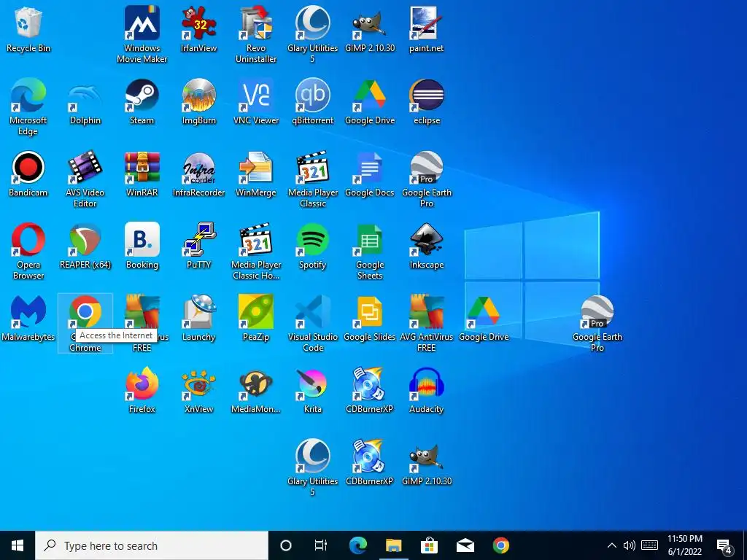Open the Audacity shortcut
The image size is (747, 560).
[426, 389]
